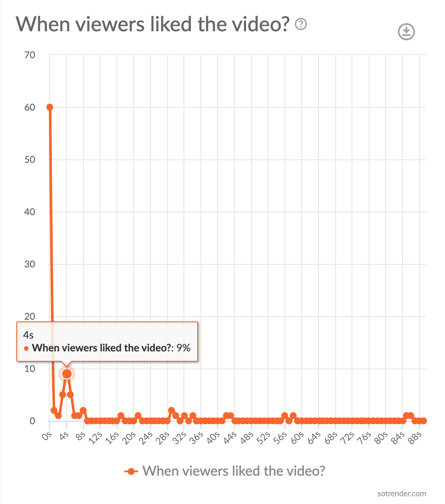This screenshot has width=445, height=504.
Task: Toggle the tooltip showing 9% value
Action: [107, 342]
